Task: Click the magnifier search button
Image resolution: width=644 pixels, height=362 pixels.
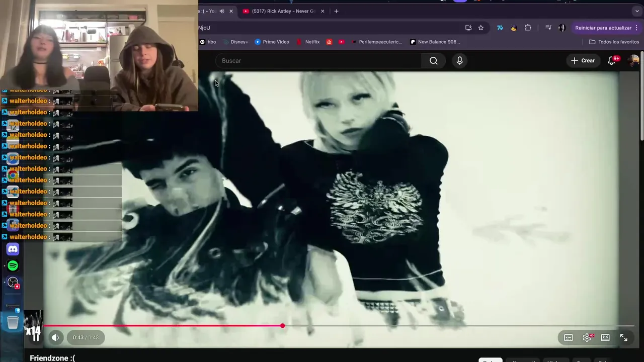Action: (434, 61)
